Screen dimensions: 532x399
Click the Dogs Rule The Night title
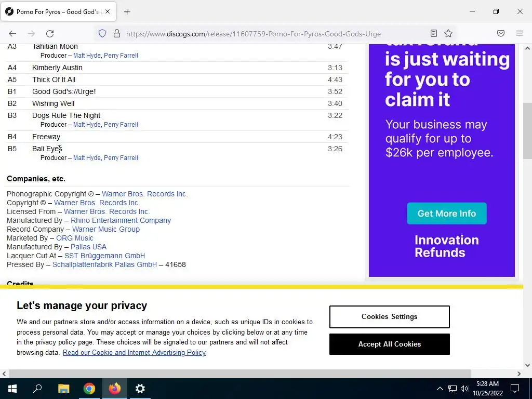click(x=66, y=115)
